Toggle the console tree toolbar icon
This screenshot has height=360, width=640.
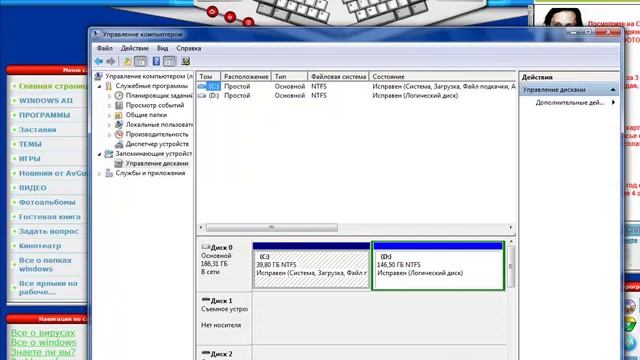click(x=140, y=61)
